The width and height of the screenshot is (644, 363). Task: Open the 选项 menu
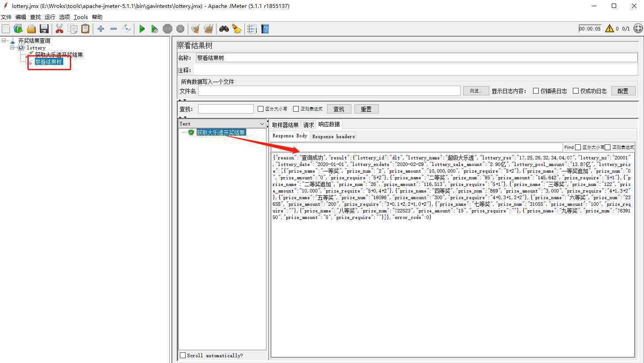65,17
